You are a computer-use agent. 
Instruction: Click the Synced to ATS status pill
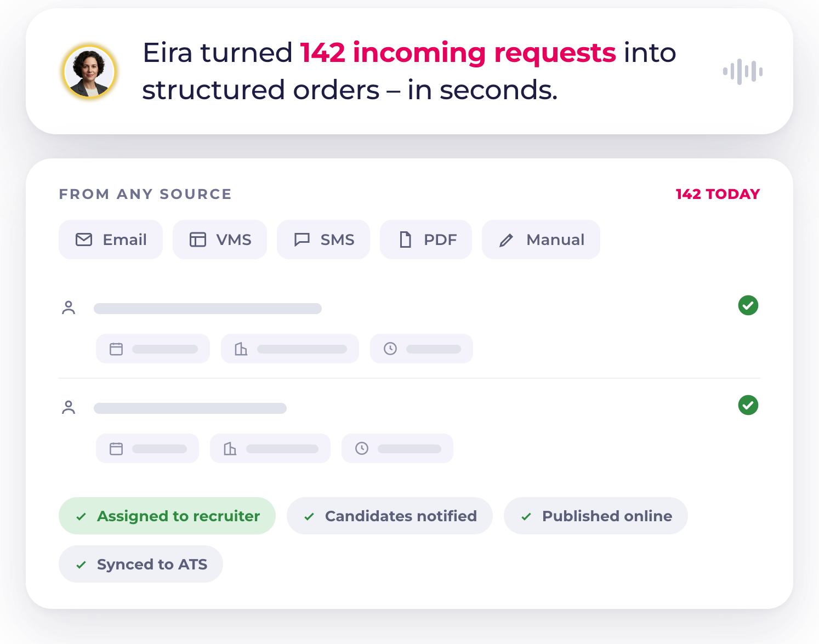tap(141, 564)
